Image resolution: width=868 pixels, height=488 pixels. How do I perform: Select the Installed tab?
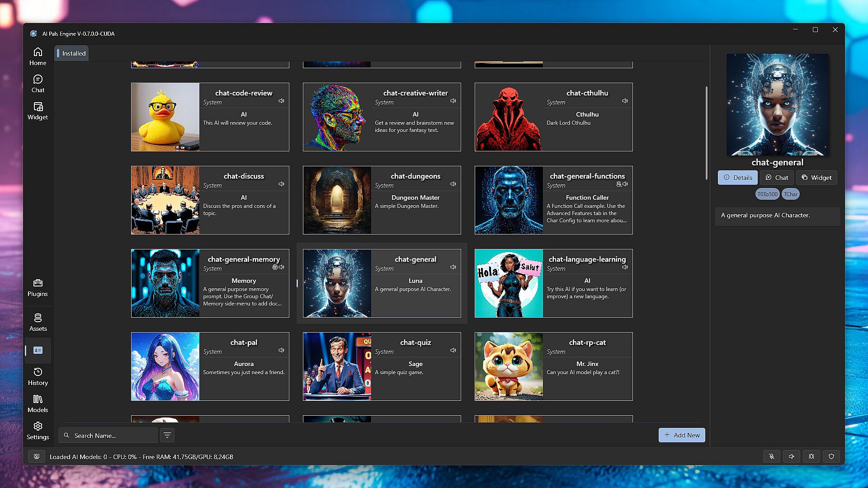click(72, 53)
